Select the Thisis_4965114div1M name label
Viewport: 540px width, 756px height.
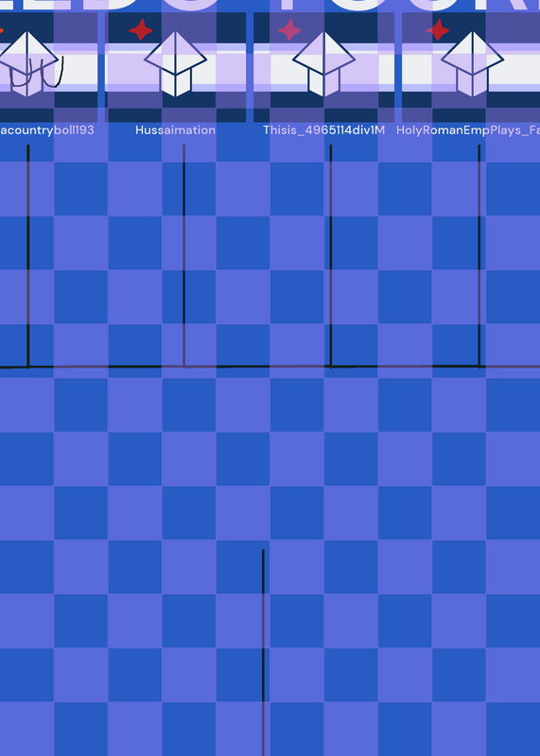click(x=323, y=130)
